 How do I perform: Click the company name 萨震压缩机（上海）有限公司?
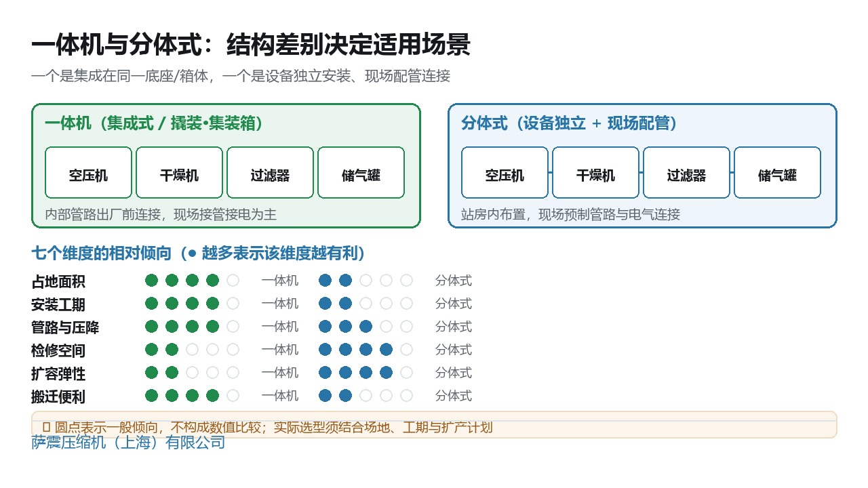(x=128, y=443)
